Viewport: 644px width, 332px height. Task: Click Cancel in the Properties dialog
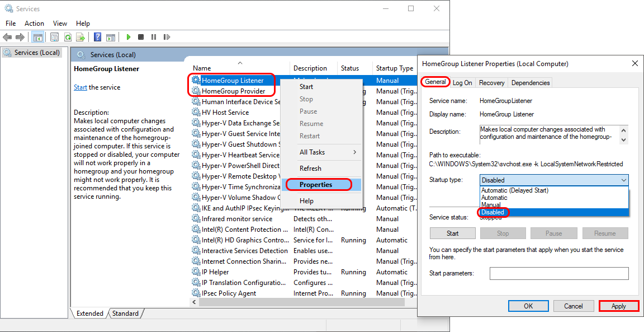[574, 306]
